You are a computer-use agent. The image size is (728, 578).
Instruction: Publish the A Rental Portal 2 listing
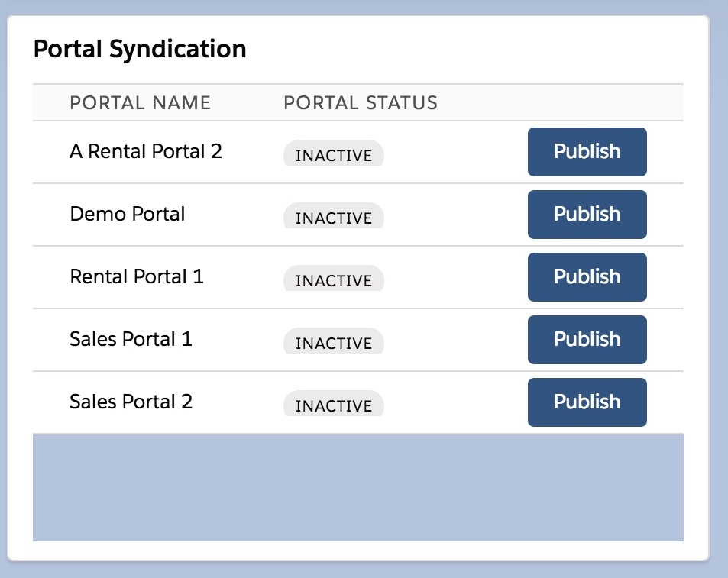click(x=587, y=152)
